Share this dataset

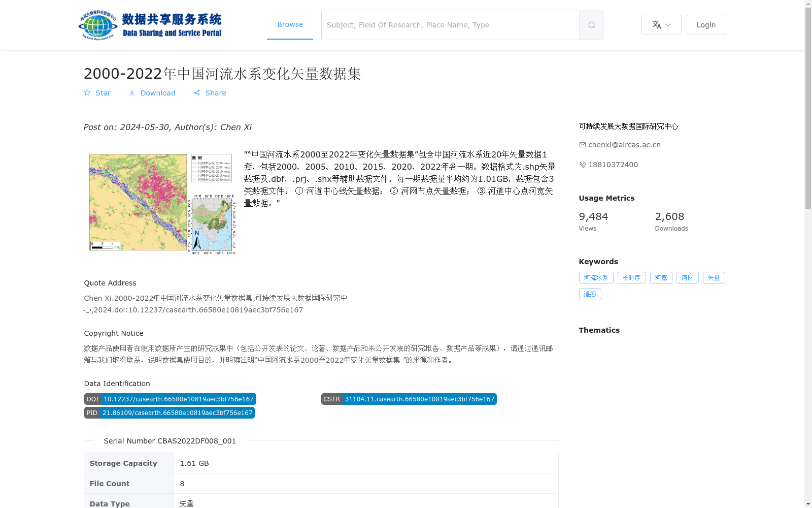(210, 93)
